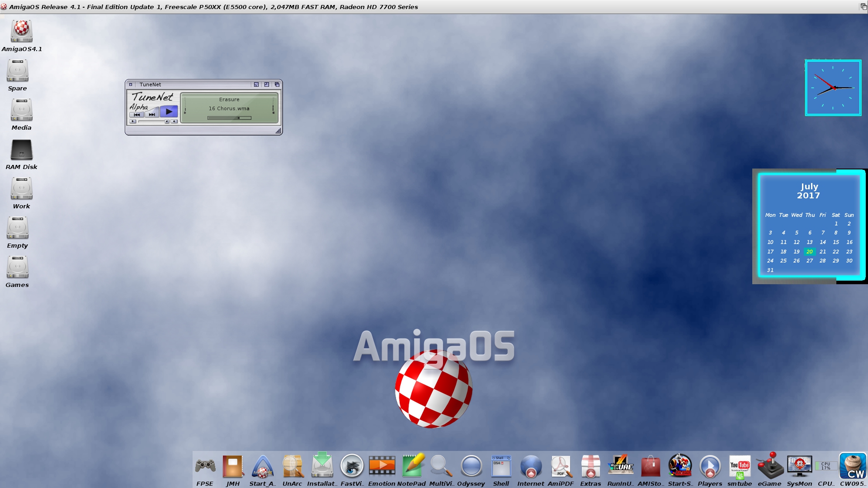Image resolution: width=868 pixels, height=488 pixels.
Task: Open the Media drive icon
Action: click(21, 110)
